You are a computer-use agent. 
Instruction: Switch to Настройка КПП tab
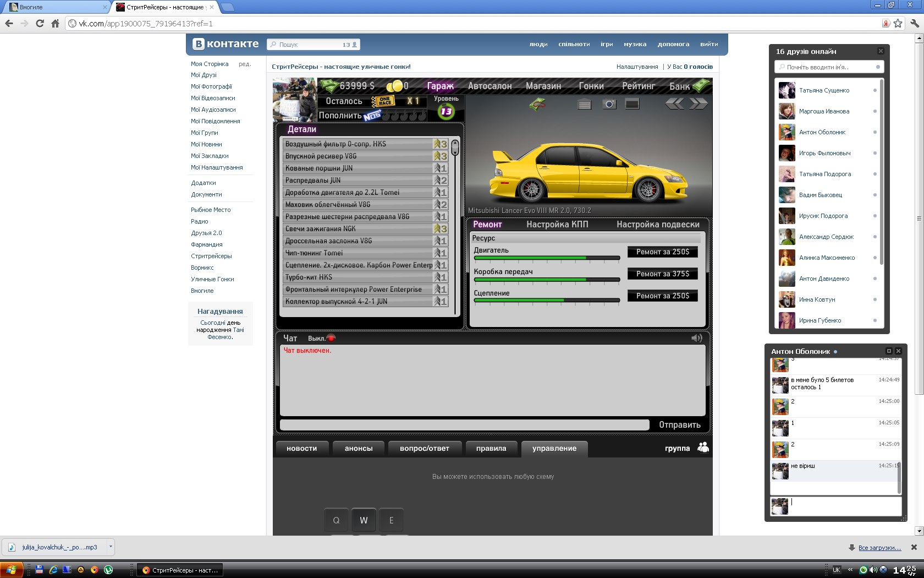pos(557,224)
